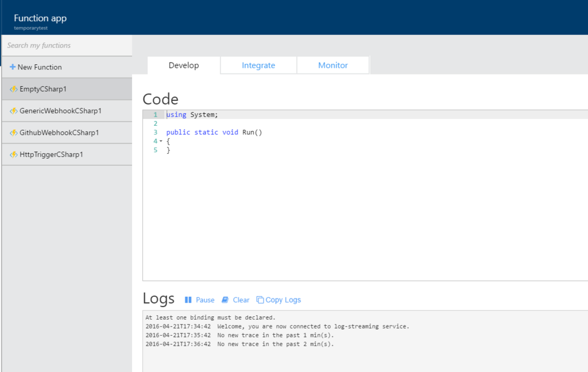Screen dimensions: 588x372
Task: Click line number 3 in the code editor
Action: (155, 132)
